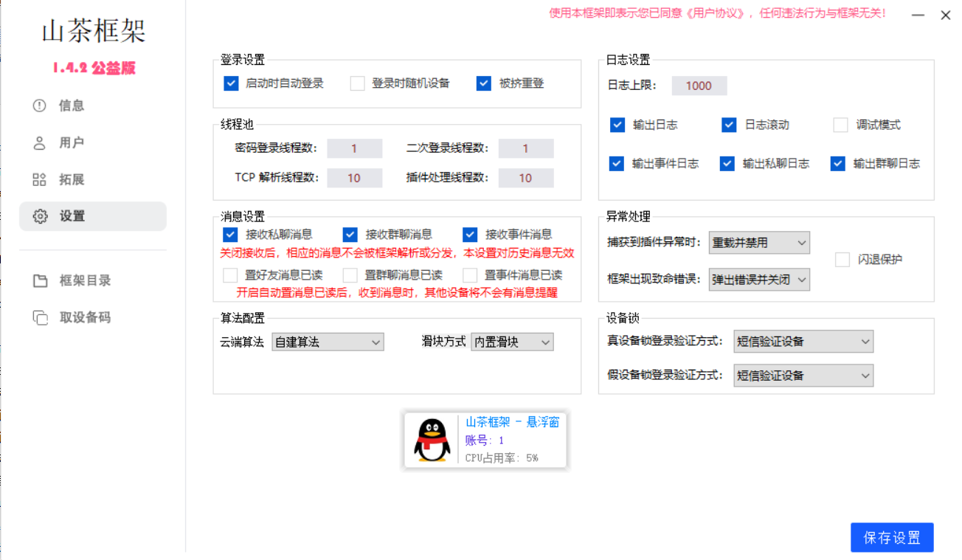Click the 日志上限 input field
Screen dimensions: 962x560
click(x=699, y=86)
